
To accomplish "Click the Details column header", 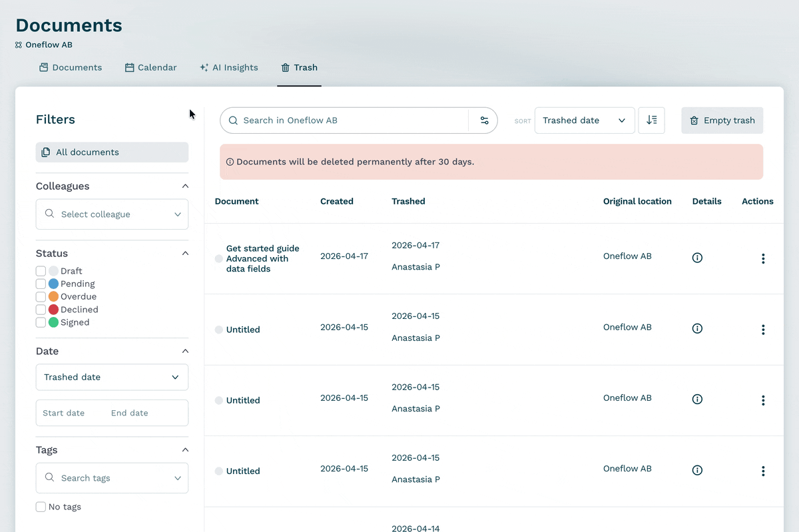I will point(706,201).
